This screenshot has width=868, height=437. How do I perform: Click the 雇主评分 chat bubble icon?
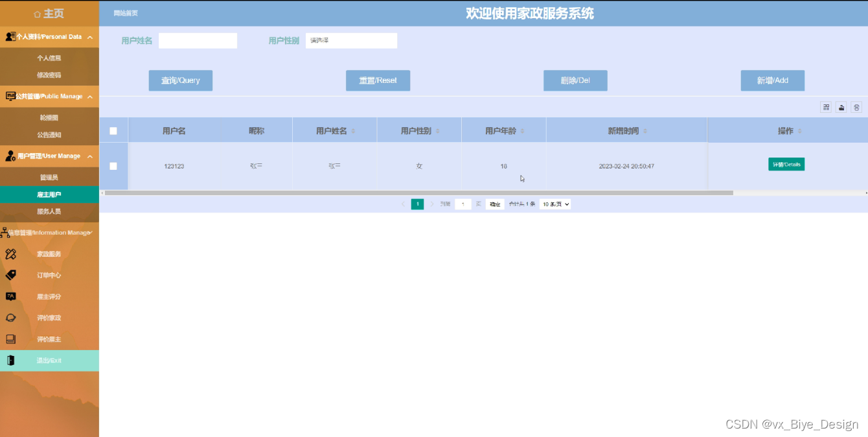10,296
